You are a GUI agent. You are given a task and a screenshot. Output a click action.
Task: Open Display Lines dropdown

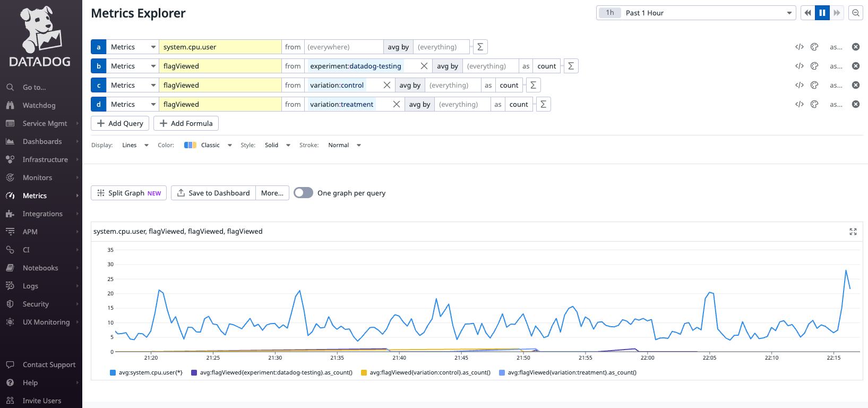[135, 145]
